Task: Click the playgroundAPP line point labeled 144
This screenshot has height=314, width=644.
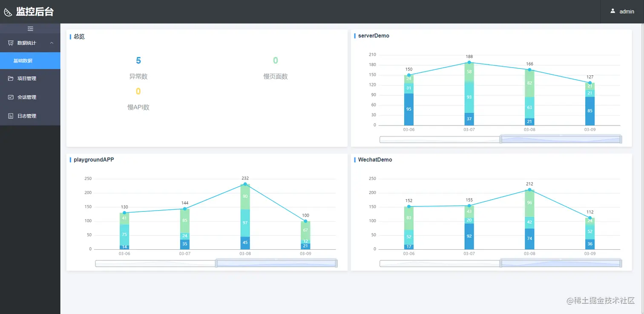Action: click(185, 209)
